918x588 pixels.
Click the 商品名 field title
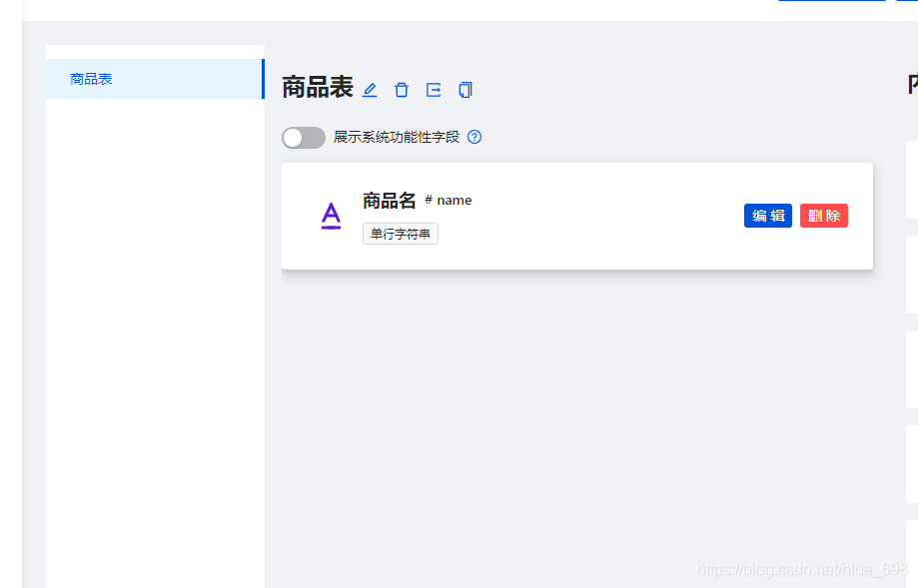tap(390, 201)
